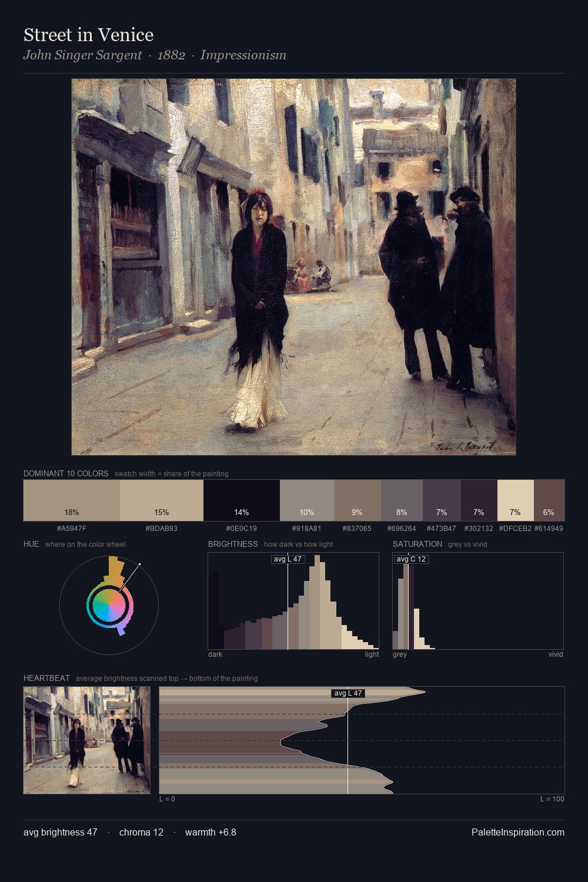Click the #614949 swatch at 6%

[549, 500]
